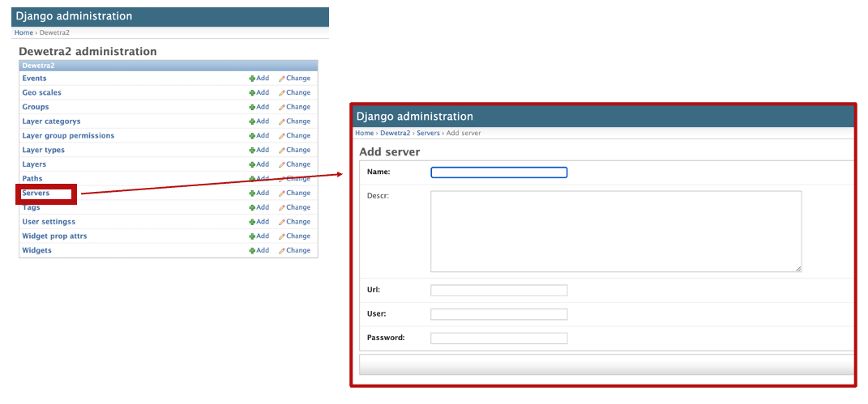
Task: Open the Groups model link
Action: coord(36,107)
